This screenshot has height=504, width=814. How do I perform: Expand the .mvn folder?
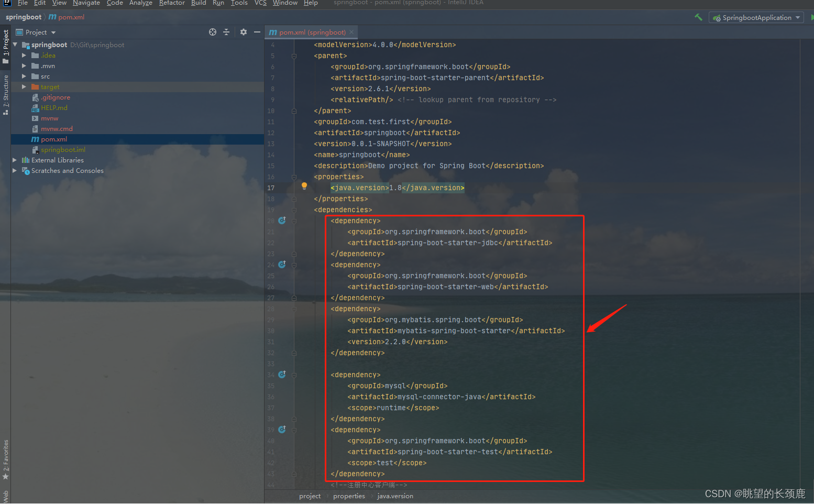[24, 66]
